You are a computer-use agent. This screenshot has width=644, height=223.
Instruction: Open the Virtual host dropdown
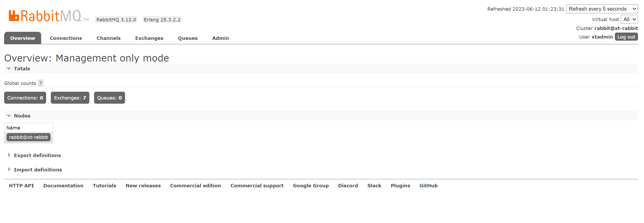click(629, 19)
